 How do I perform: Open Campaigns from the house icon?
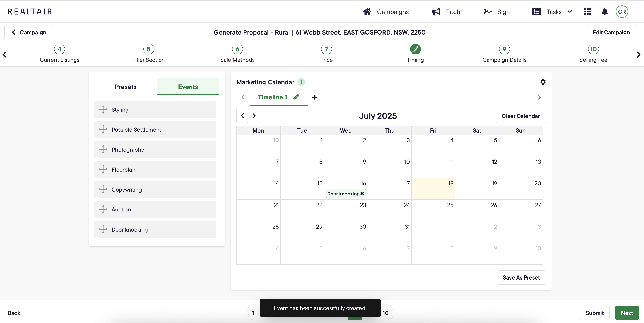coord(367,12)
